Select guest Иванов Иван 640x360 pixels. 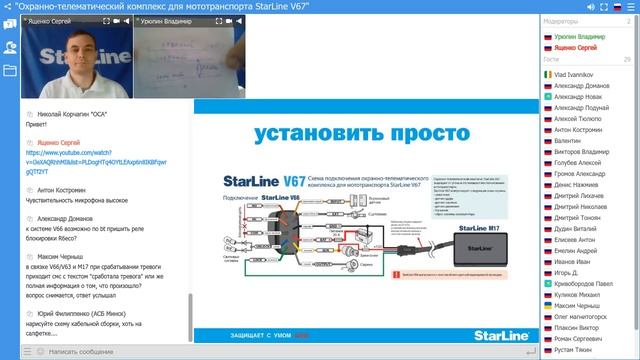(572, 262)
